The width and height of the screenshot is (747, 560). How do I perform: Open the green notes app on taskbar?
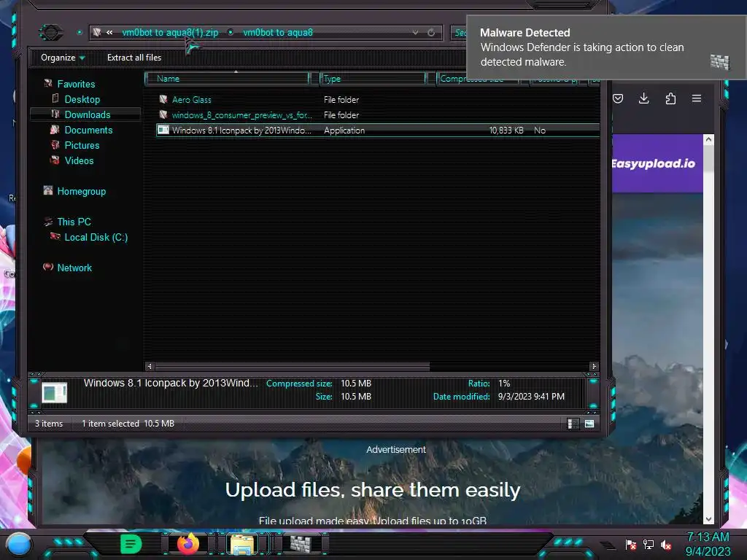pos(131,544)
